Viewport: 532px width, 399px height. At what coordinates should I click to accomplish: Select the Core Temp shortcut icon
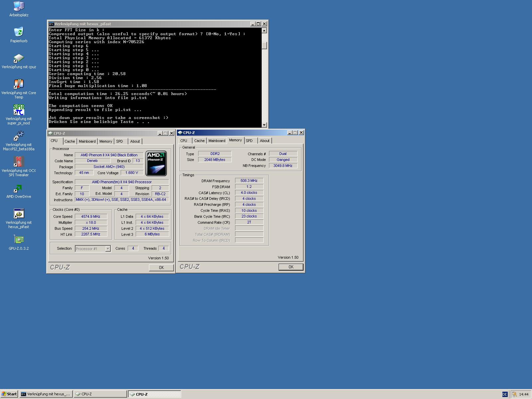point(19,84)
